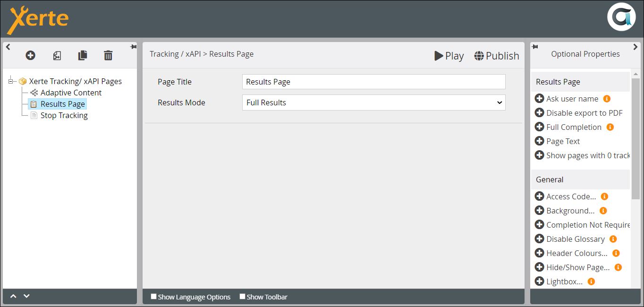The width and height of the screenshot is (644, 307).
Task: Open the Results Mode dropdown
Action: point(373,102)
